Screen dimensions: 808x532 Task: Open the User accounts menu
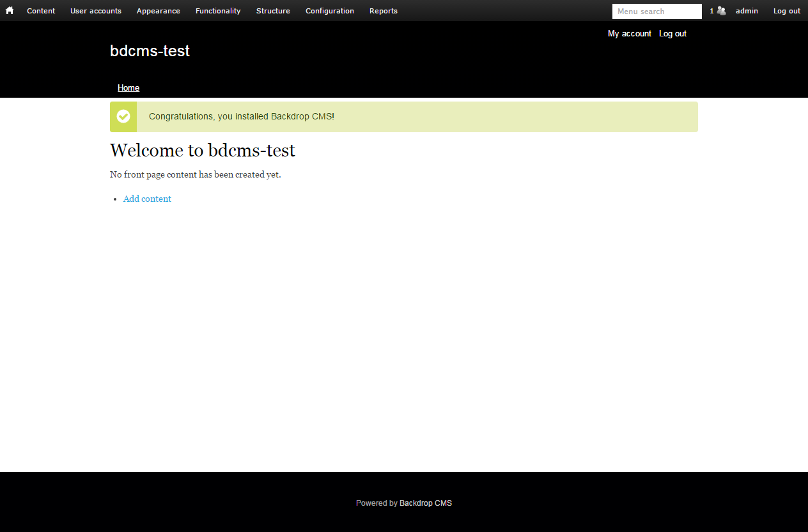click(x=96, y=11)
